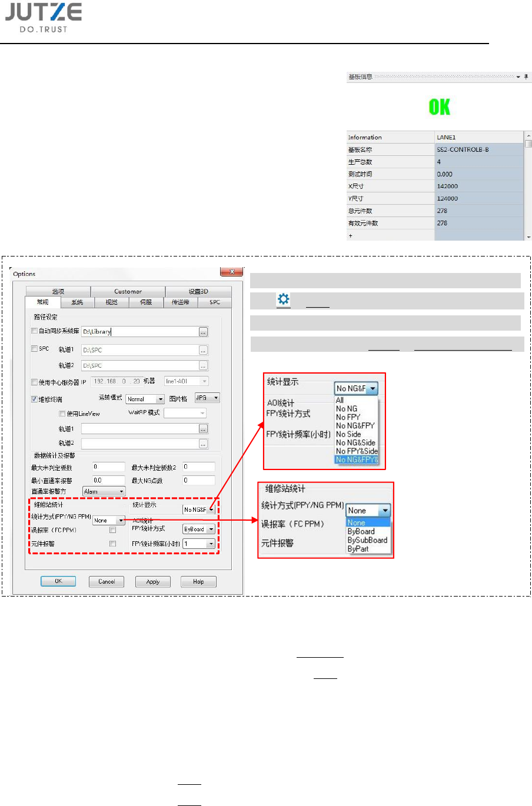Screen dimensions: 532x806
Task: Switch to the Customer tab
Action: pos(128,291)
